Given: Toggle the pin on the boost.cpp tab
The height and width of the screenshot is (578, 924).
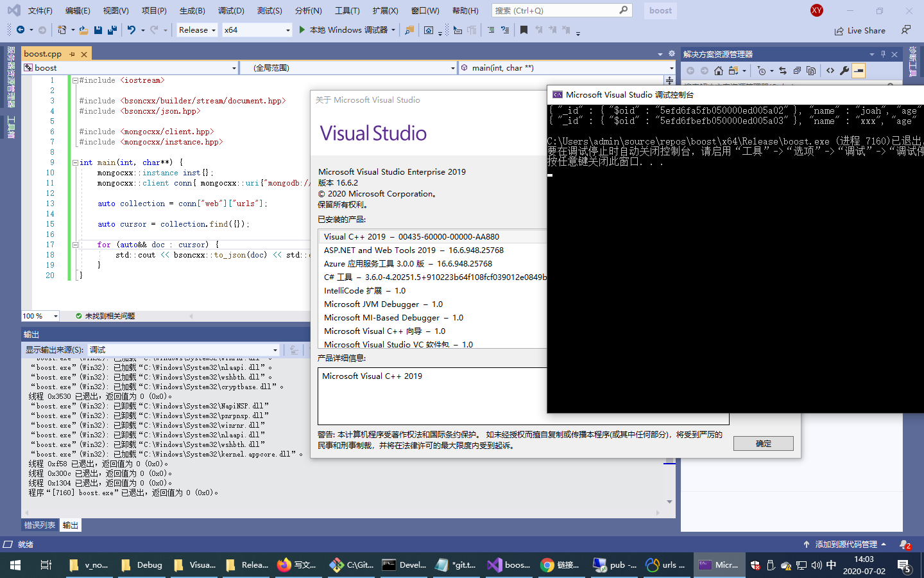Looking at the screenshot, I should 72,54.
